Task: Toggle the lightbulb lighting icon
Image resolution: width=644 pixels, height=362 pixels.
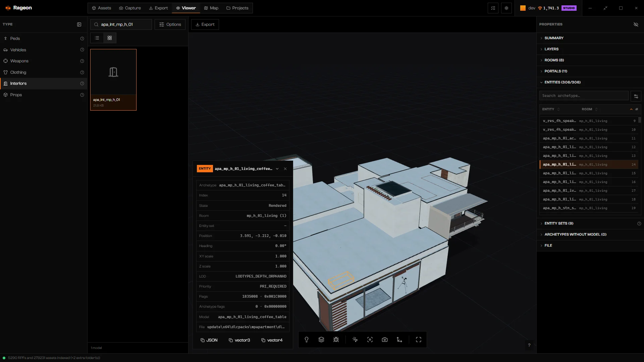Action: [x=307, y=340]
